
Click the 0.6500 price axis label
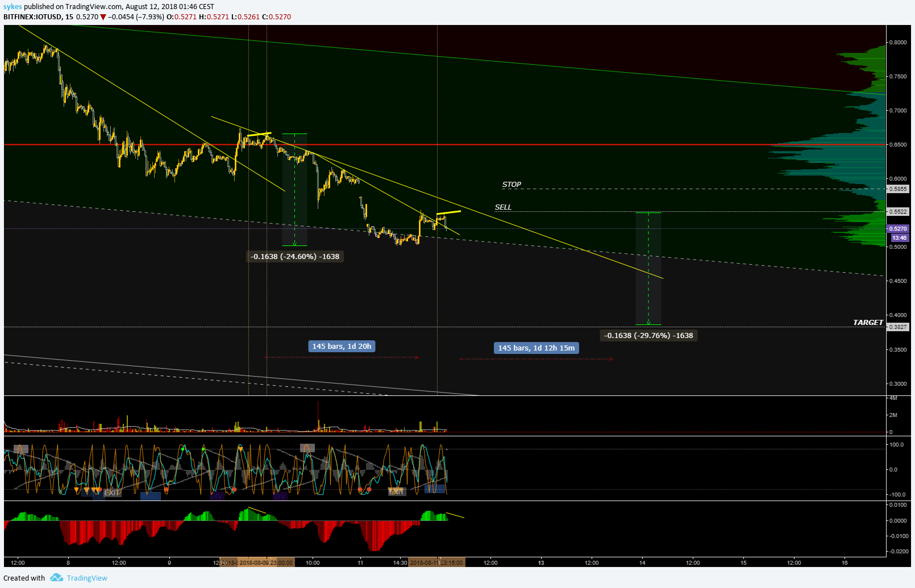click(x=898, y=145)
